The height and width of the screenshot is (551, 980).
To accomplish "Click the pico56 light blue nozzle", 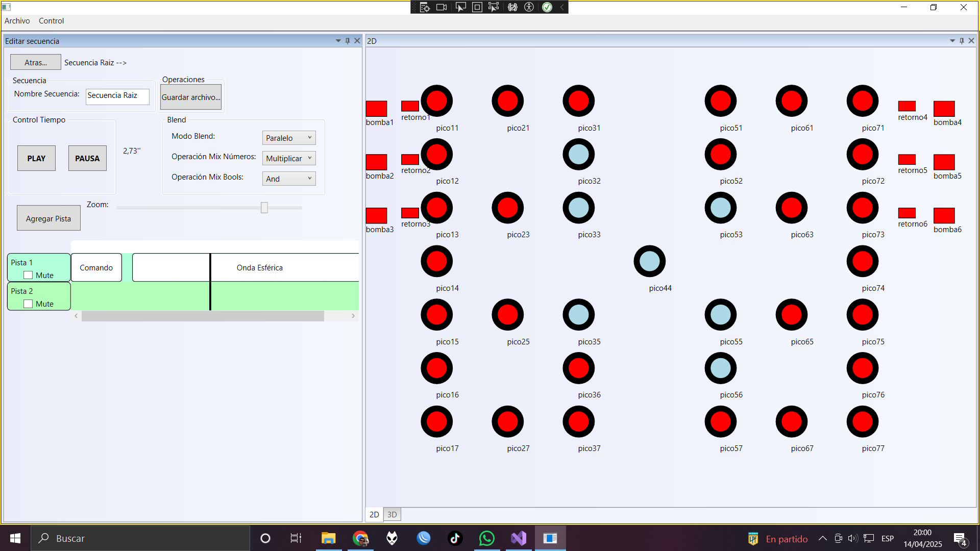I will (x=720, y=368).
